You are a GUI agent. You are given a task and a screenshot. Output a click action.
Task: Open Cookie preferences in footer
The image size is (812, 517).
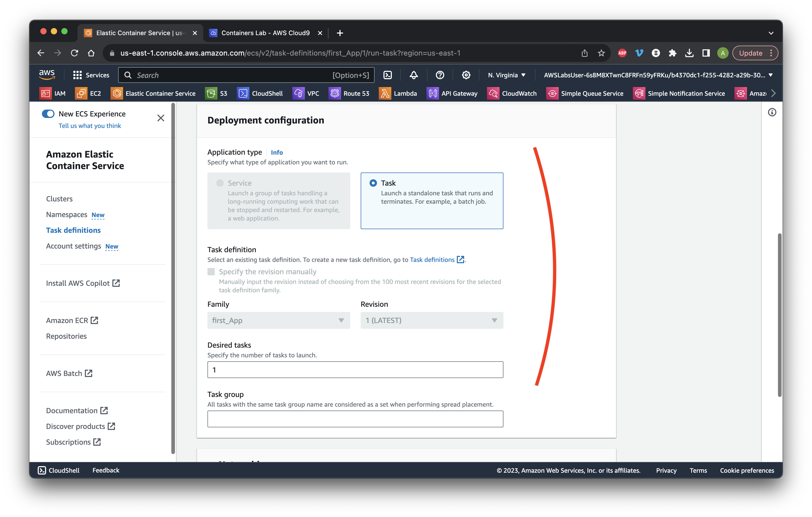point(747,470)
